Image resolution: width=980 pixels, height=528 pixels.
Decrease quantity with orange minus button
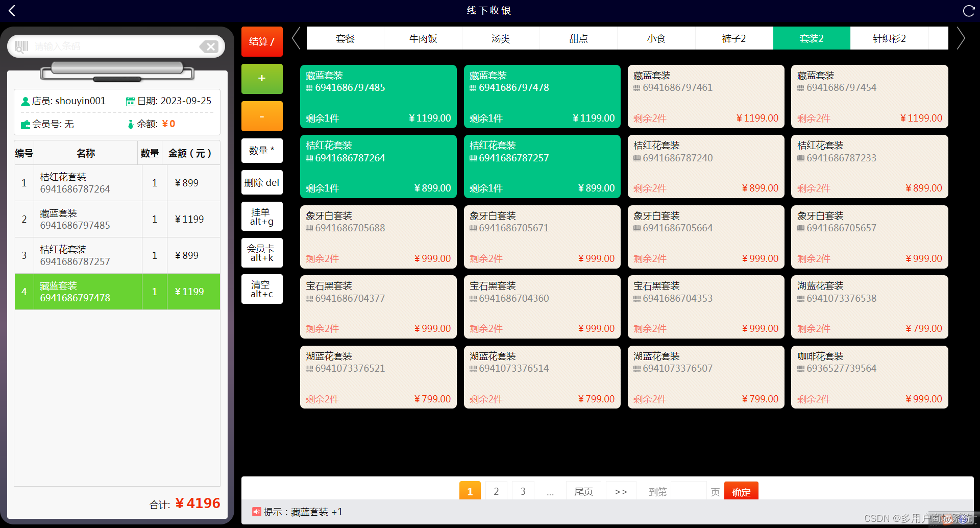click(262, 116)
